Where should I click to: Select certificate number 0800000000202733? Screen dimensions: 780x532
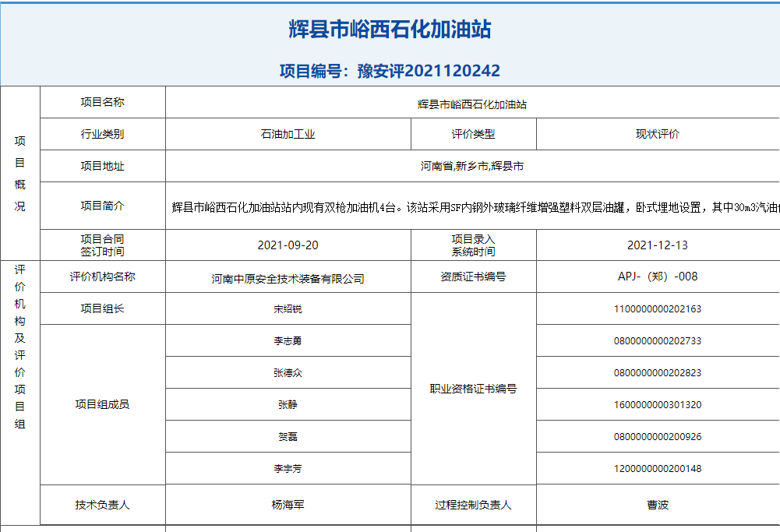[x=658, y=340]
